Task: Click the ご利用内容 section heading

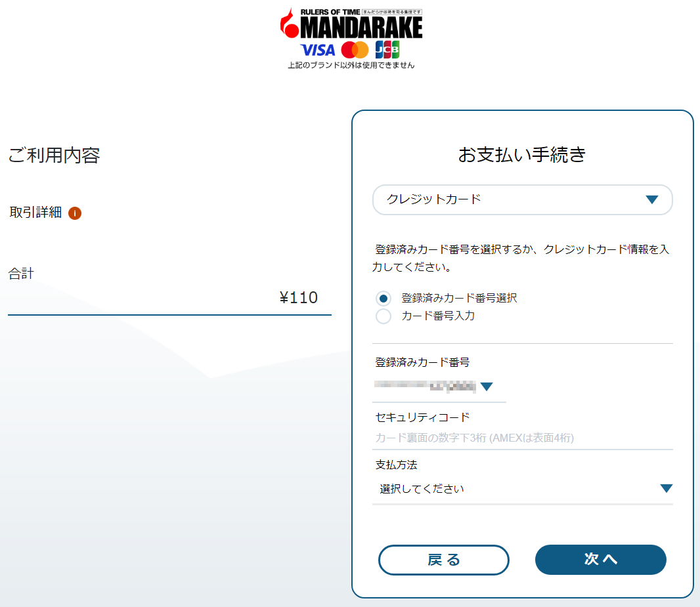Action: click(54, 156)
